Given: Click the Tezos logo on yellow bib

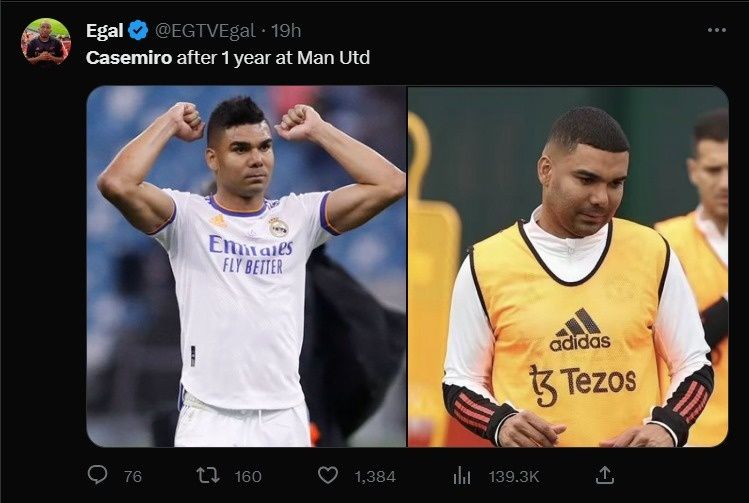Looking at the screenshot, I should tap(583, 383).
